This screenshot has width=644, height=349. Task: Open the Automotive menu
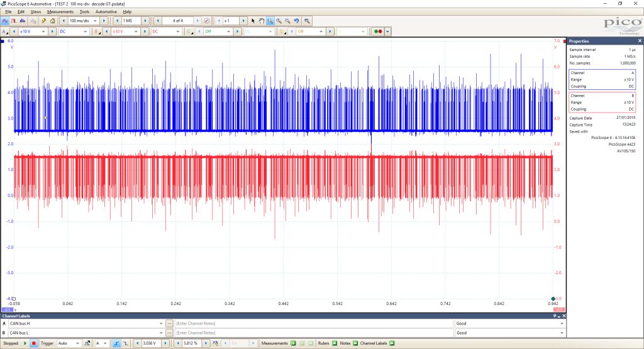point(106,11)
